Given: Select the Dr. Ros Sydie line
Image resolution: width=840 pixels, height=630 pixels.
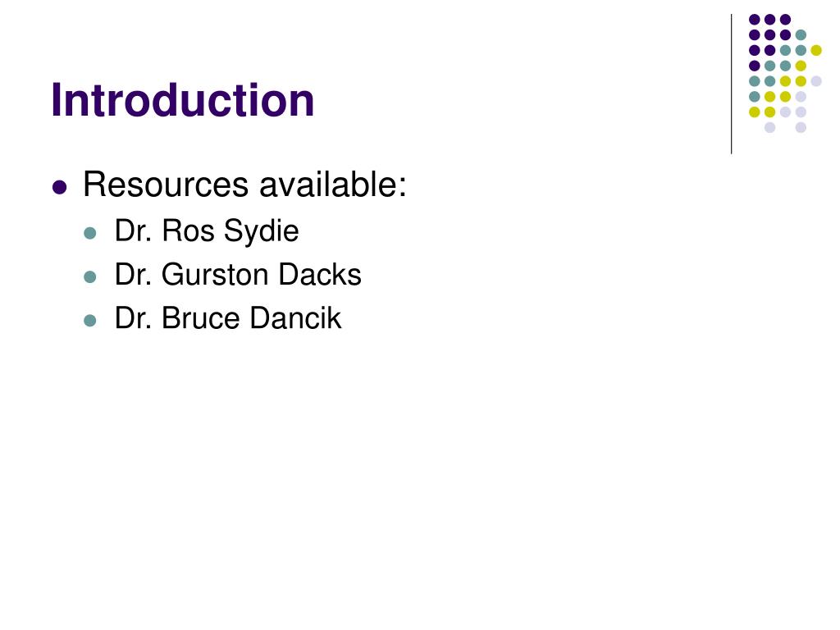Looking at the screenshot, I should click(207, 231).
